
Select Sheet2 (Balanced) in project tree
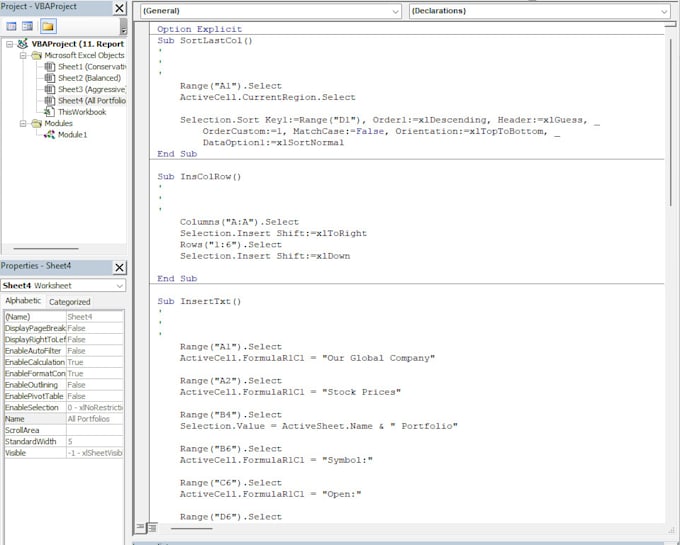pyautogui.click(x=89, y=78)
